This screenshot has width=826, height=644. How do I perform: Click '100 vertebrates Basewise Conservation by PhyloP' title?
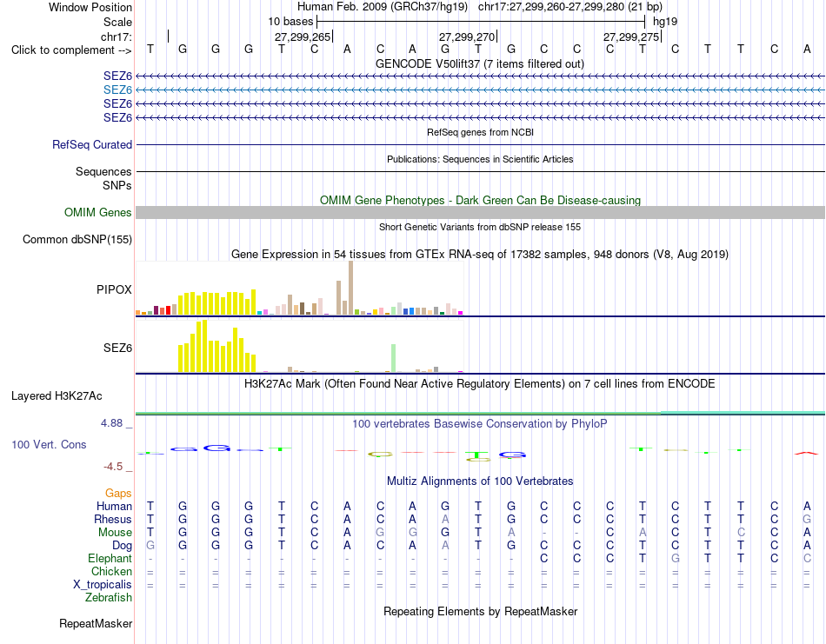[480, 424]
